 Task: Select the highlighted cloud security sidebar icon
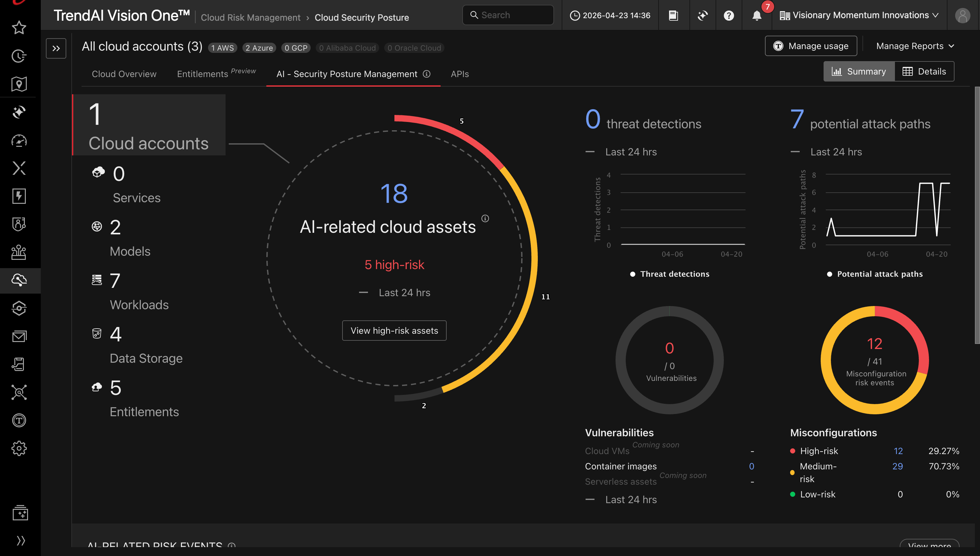click(x=19, y=280)
